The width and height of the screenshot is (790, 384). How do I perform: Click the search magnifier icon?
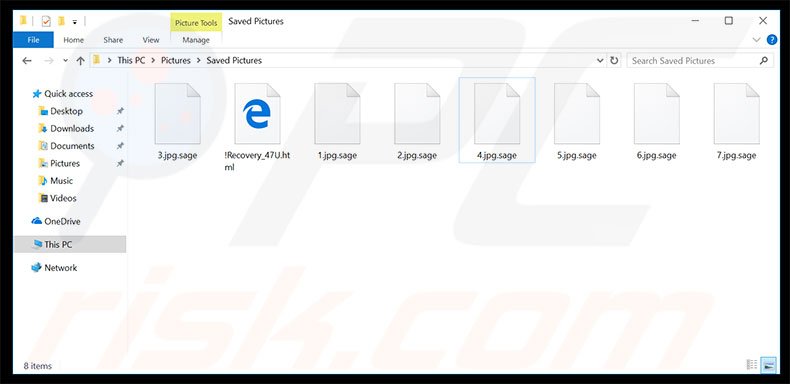point(764,60)
